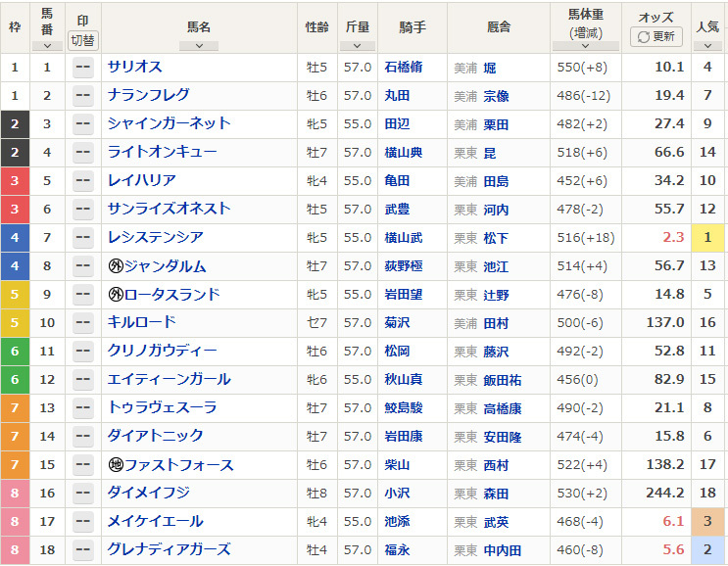Toggle the mark box for レシステンシア
Screen dimensions: 728x566
82,238
